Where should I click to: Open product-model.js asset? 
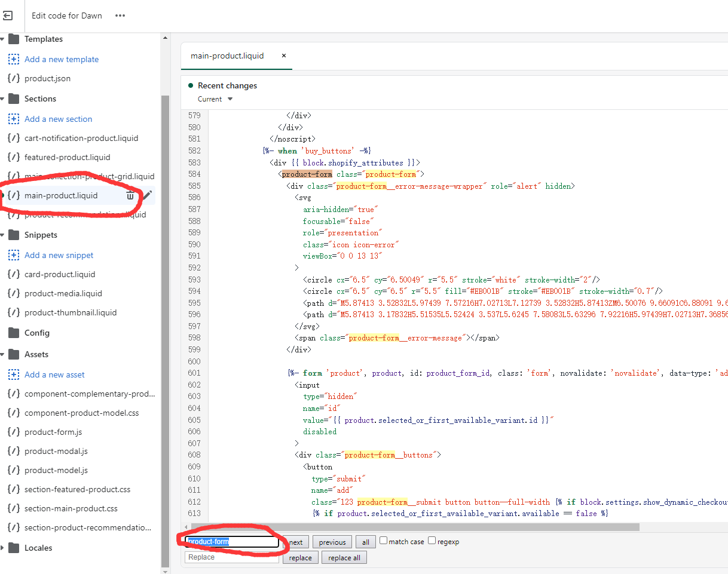coord(56,470)
